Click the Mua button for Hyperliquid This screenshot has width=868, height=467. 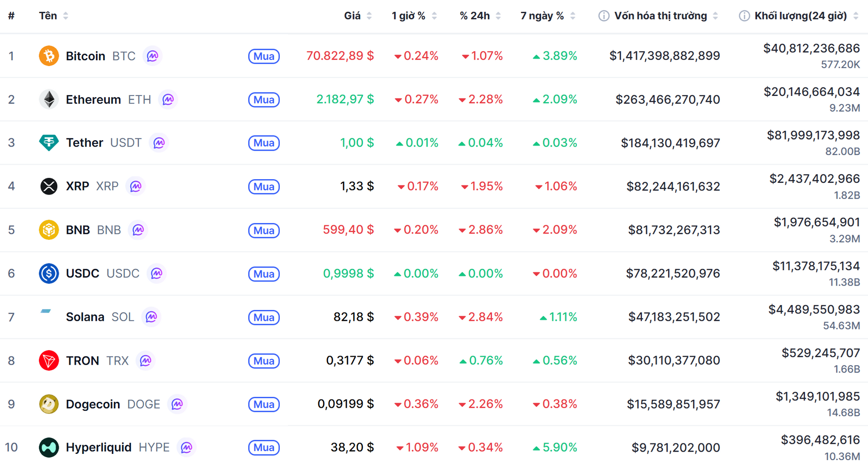[264, 448]
